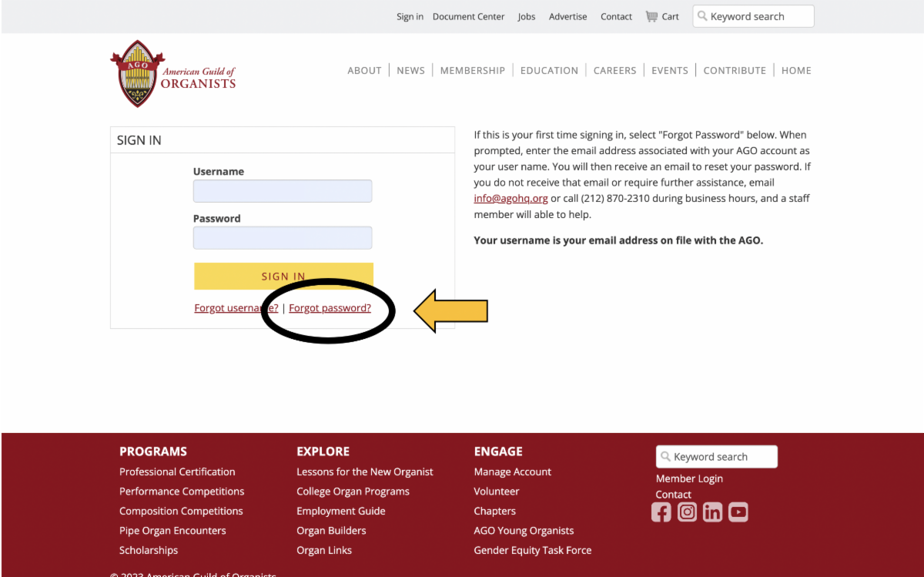Open Scholarships footer link

149,551
